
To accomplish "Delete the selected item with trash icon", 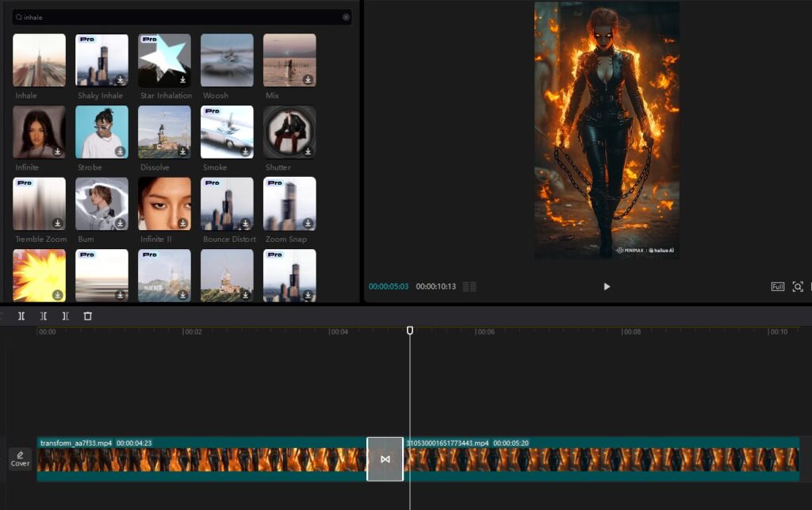I will pos(87,316).
